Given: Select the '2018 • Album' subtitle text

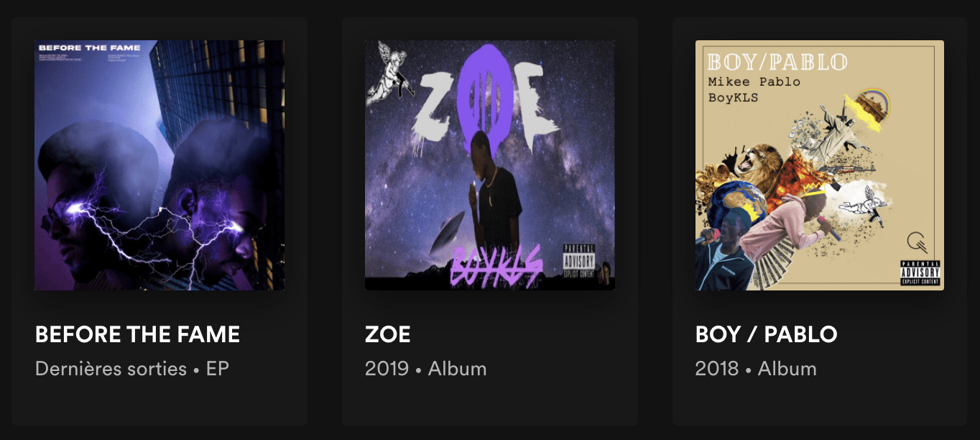Looking at the screenshot, I should pyautogui.click(x=756, y=369).
